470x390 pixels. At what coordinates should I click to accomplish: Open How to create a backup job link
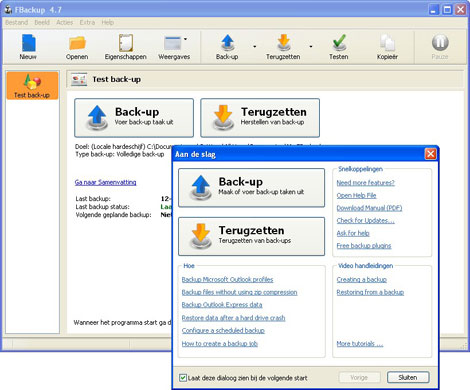[220, 343]
